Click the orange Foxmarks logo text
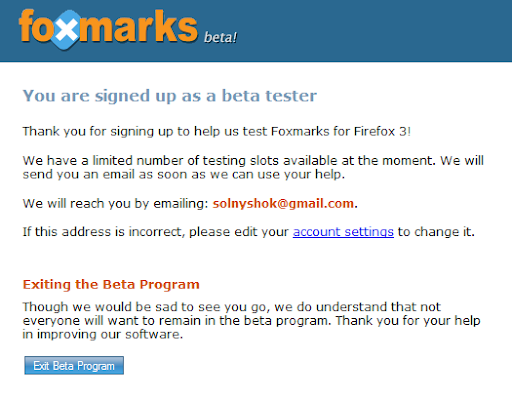This screenshot has height=401, width=512. [x=108, y=27]
